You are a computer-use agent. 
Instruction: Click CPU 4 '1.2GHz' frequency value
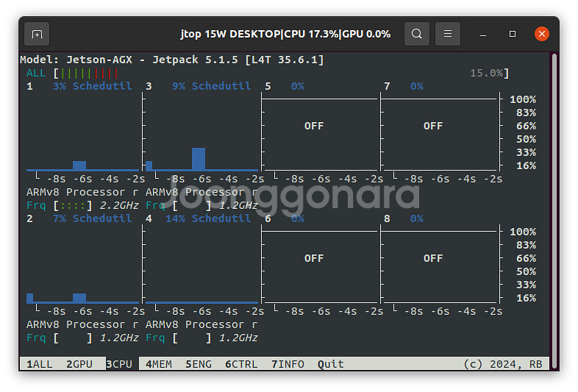(238, 338)
